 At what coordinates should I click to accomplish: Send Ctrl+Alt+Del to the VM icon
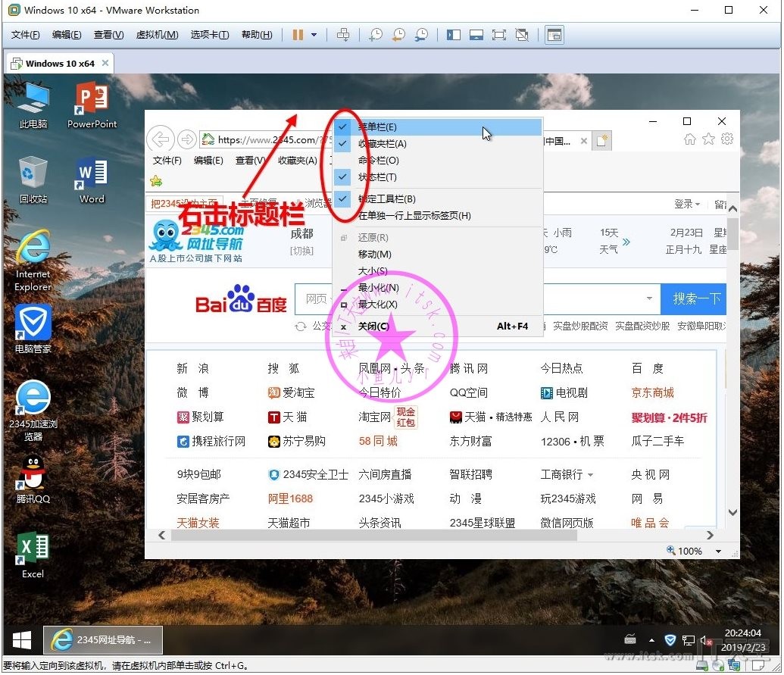pos(343,35)
